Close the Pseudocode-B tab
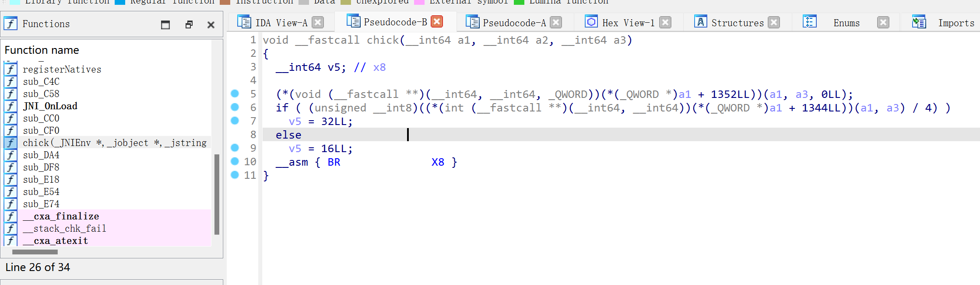 [x=436, y=22]
